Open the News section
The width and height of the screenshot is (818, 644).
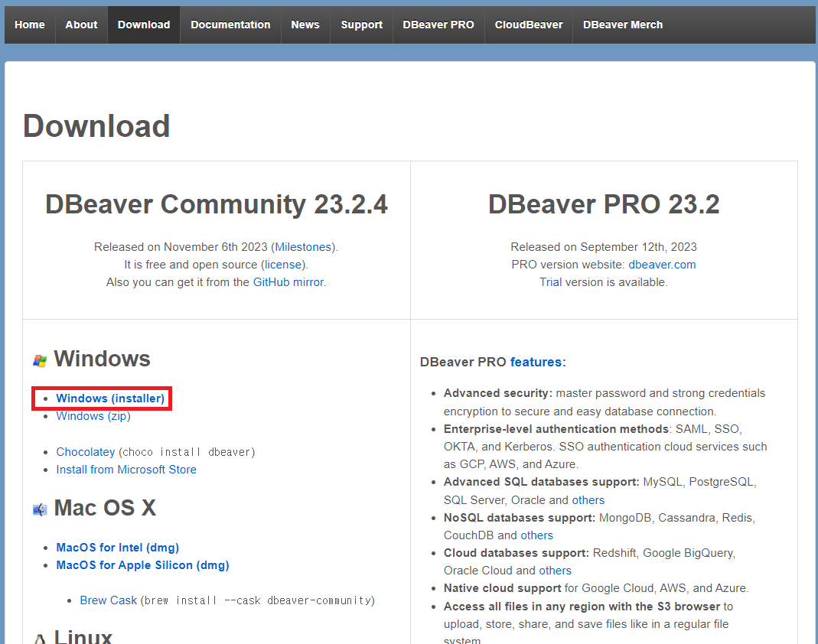pos(305,24)
